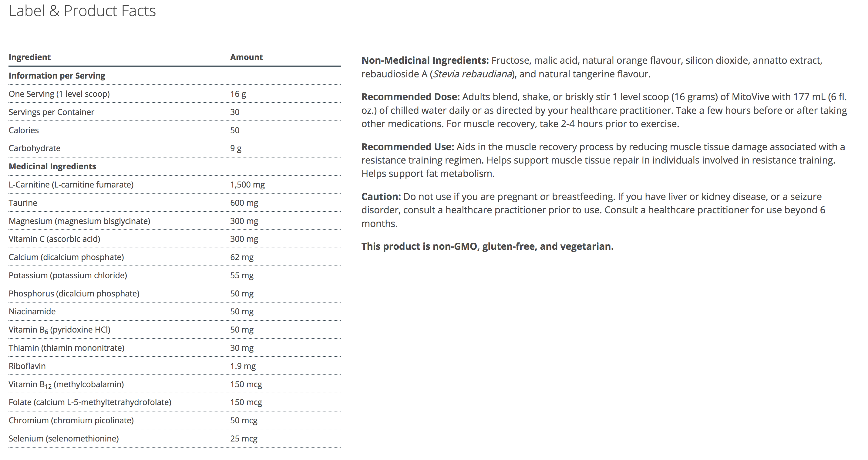Viewport: 868px width, 460px height.
Task: Click the "Calories" row label
Action: [x=24, y=130]
